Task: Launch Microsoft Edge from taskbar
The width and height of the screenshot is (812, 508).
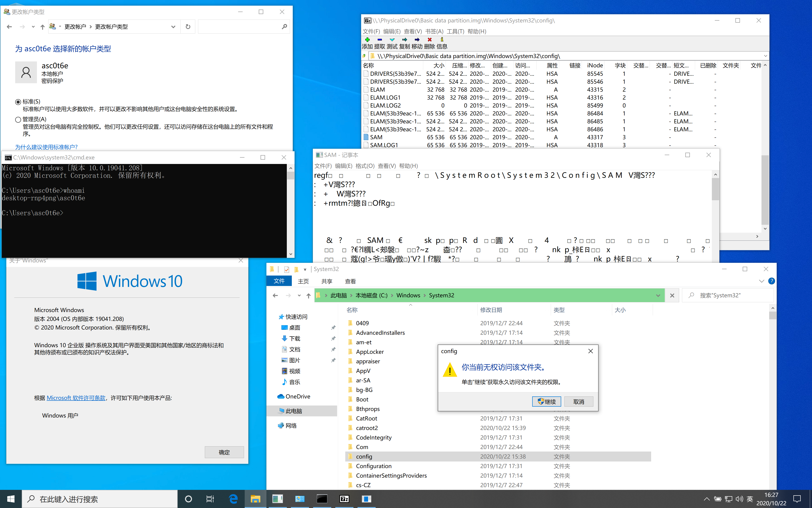Action: (233, 499)
